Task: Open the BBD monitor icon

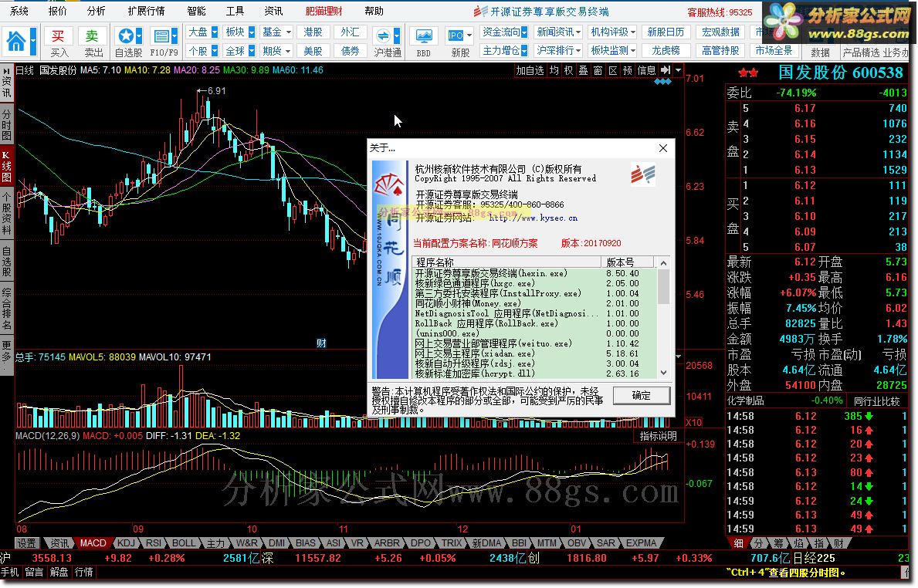Action: 423,36
